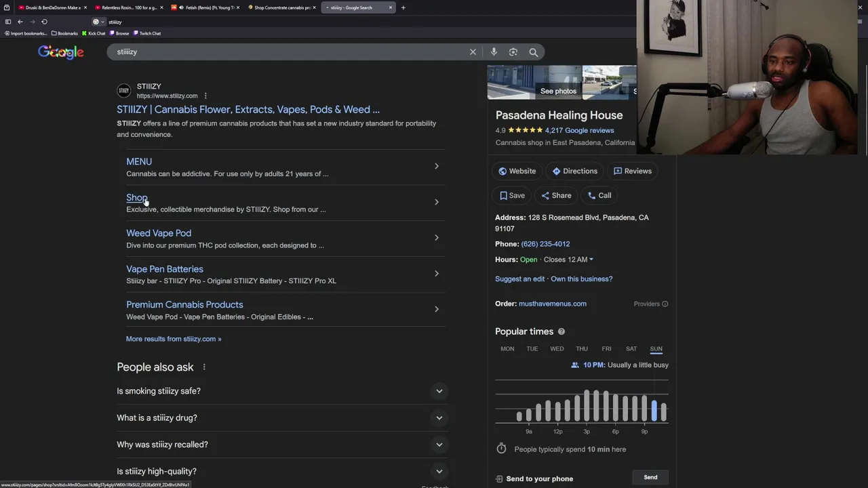This screenshot has height=488, width=868.
Task: Open the MENU sitelink
Action: 139,162
